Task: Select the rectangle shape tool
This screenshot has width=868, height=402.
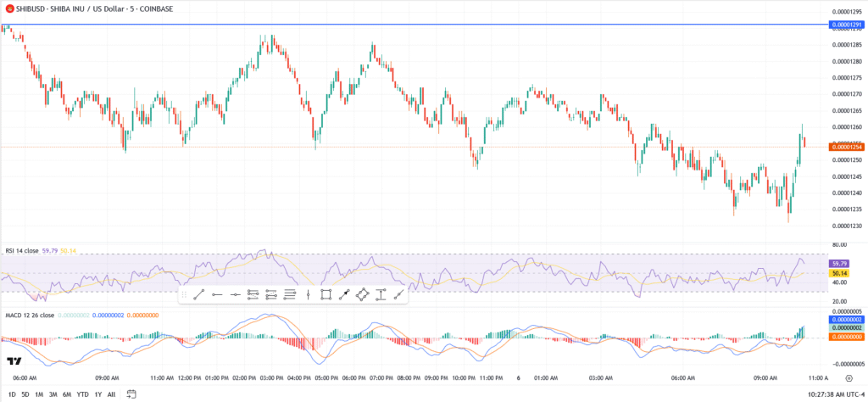Action: (x=325, y=294)
